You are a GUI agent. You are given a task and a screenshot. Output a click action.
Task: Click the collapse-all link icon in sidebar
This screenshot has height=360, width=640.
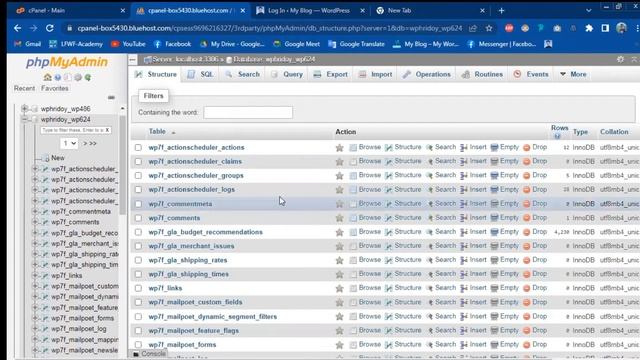(x=111, y=98)
